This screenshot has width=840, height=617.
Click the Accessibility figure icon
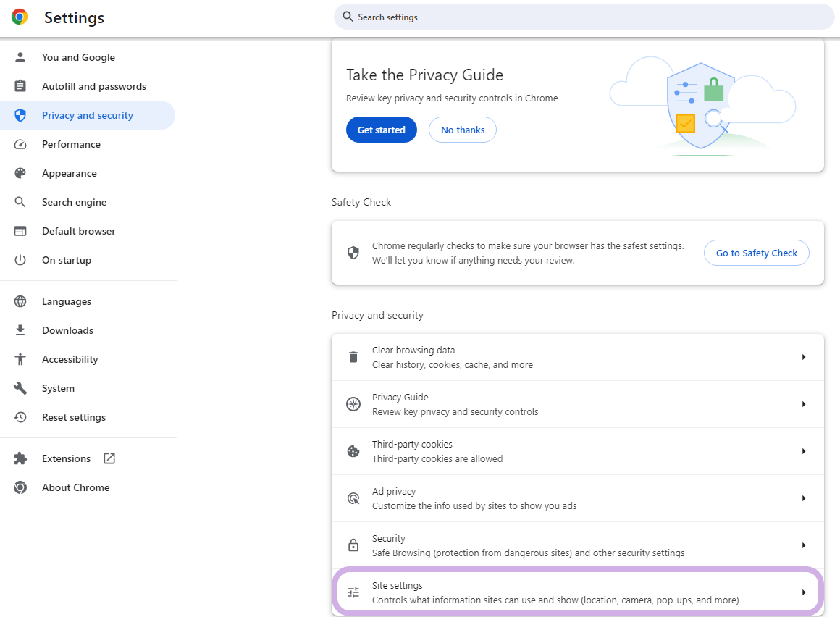[20, 359]
